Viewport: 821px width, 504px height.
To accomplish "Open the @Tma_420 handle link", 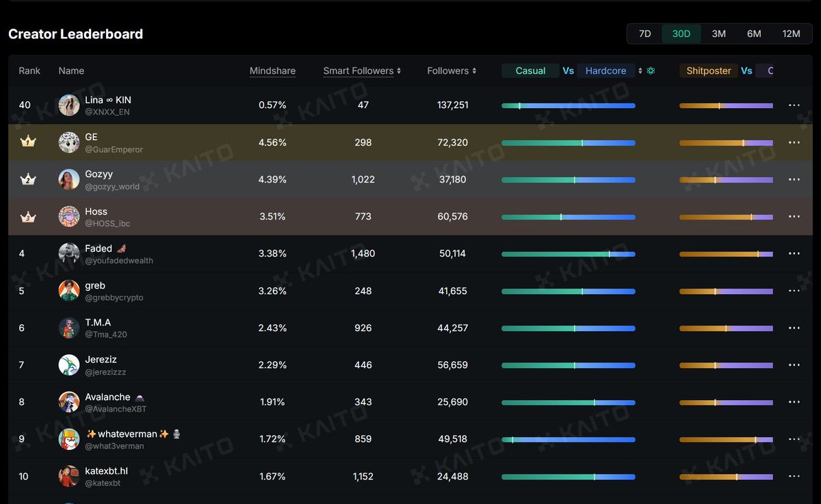I will coord(106,334).
